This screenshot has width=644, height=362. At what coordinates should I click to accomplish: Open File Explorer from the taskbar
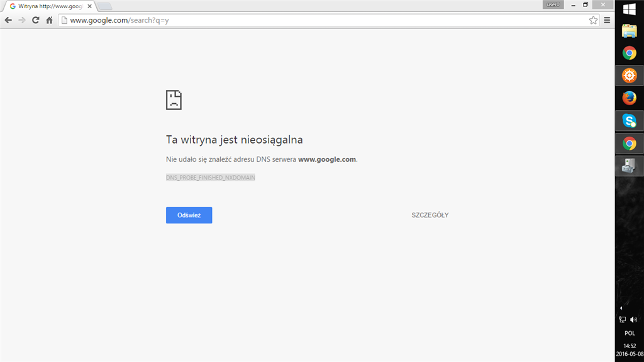(x=629, y=31)
